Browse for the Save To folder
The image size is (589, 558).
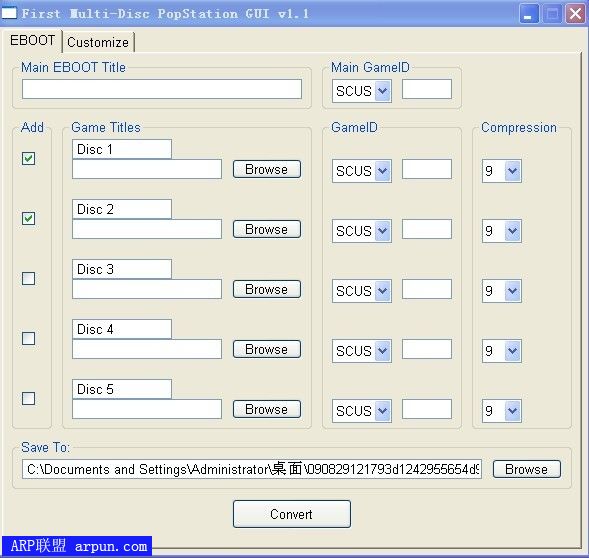tap(527, 469)
